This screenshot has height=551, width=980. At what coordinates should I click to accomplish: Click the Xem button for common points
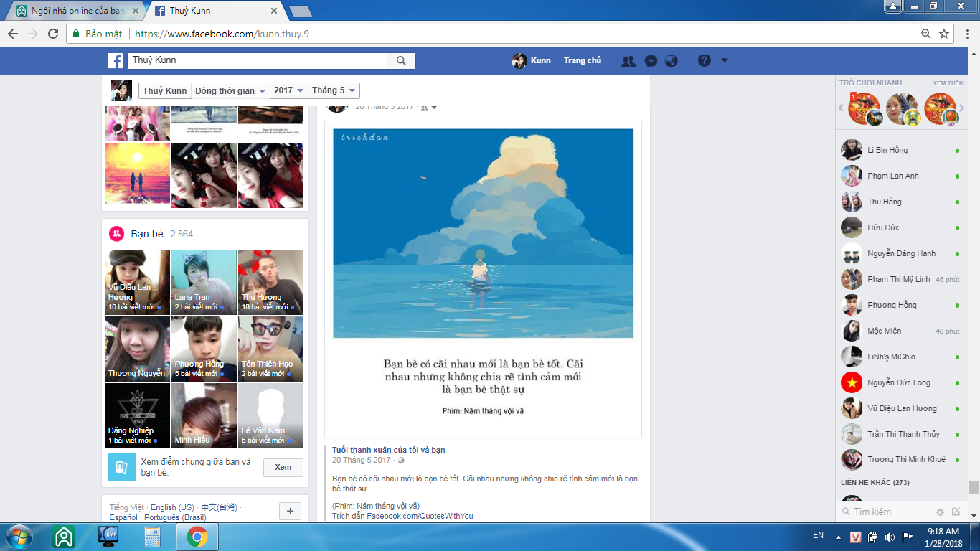(x=283, y=467)
